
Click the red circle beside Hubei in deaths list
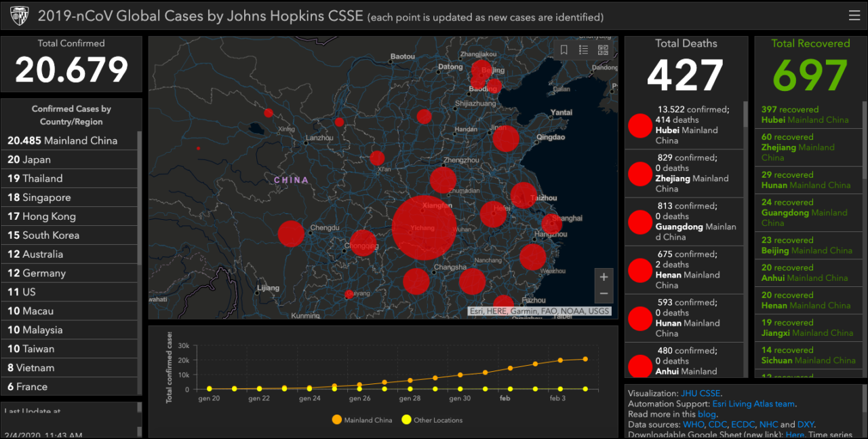tap(640, 126)
